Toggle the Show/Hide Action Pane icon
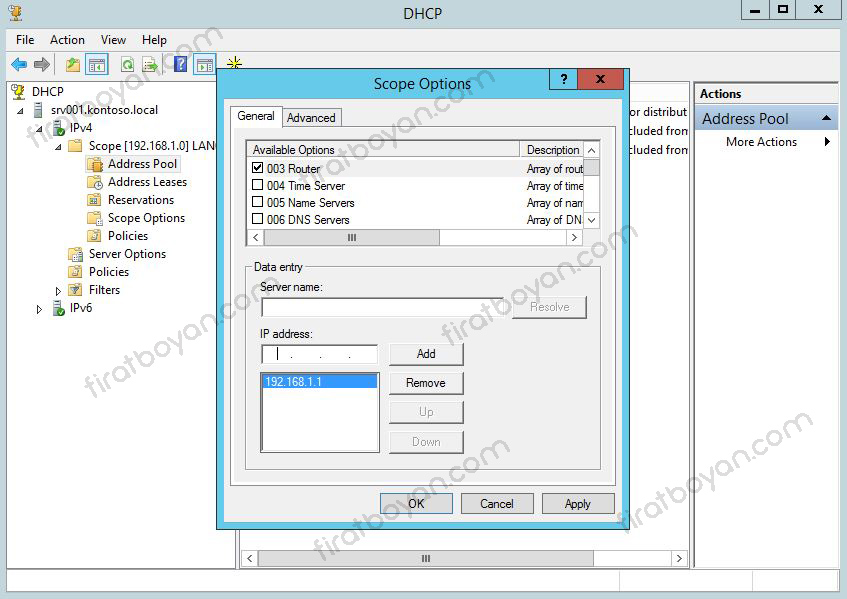847x599 pixels. click(205, 64)
